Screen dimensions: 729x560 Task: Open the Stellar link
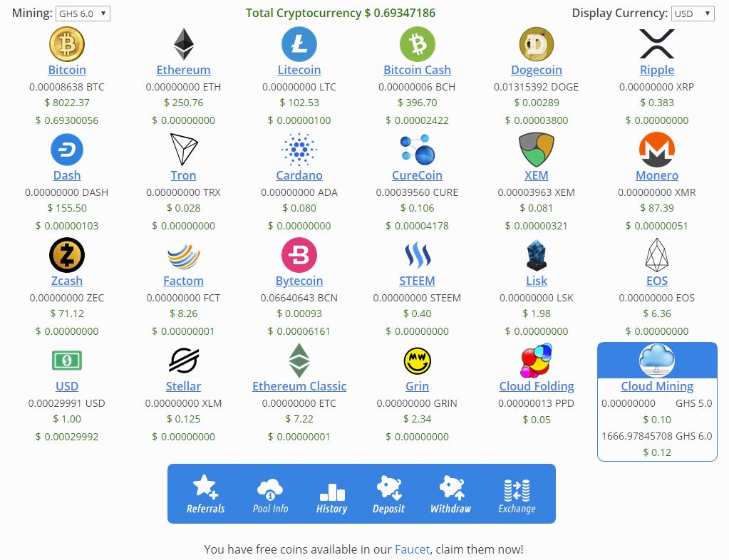(184, 387)
